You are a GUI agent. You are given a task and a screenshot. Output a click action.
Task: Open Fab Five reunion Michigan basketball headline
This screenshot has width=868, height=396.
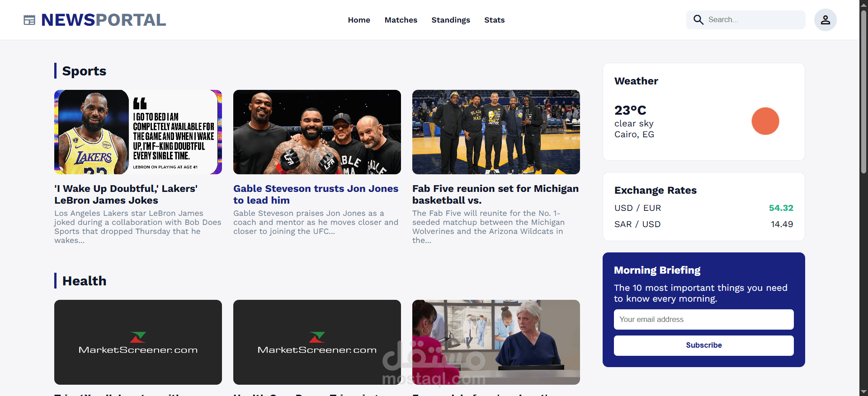coord(495,195)
